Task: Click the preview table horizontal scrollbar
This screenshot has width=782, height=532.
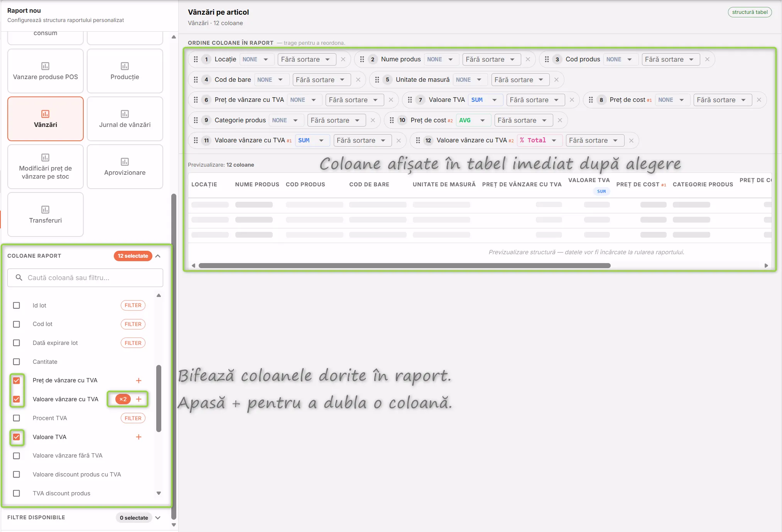Action: (x=404, y=266)
